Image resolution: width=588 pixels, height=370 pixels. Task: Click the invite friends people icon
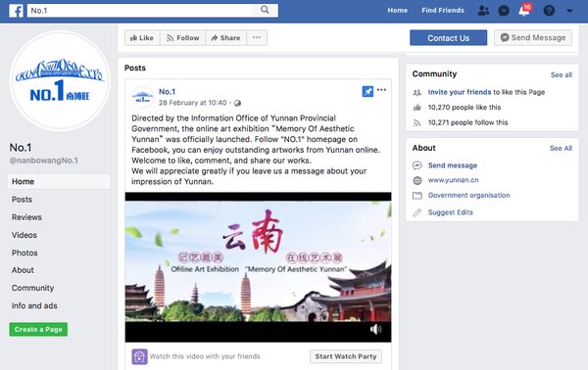click(x=417, y=92)
